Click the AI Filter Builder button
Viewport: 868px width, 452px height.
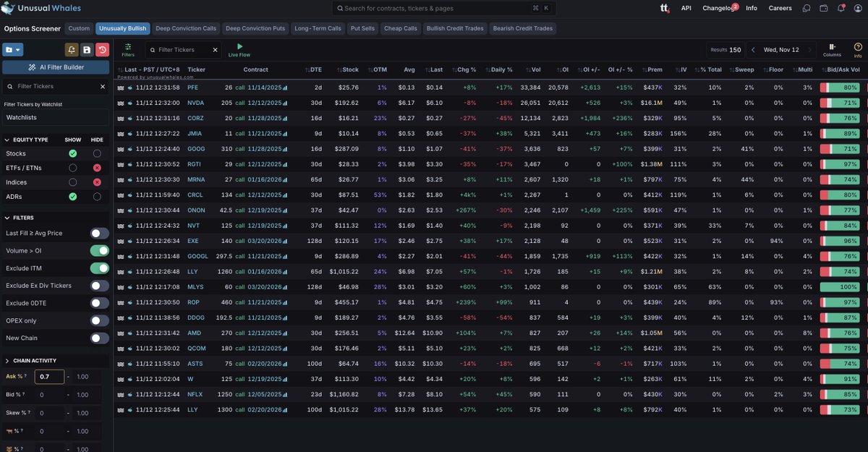click(x=56, y=67)
